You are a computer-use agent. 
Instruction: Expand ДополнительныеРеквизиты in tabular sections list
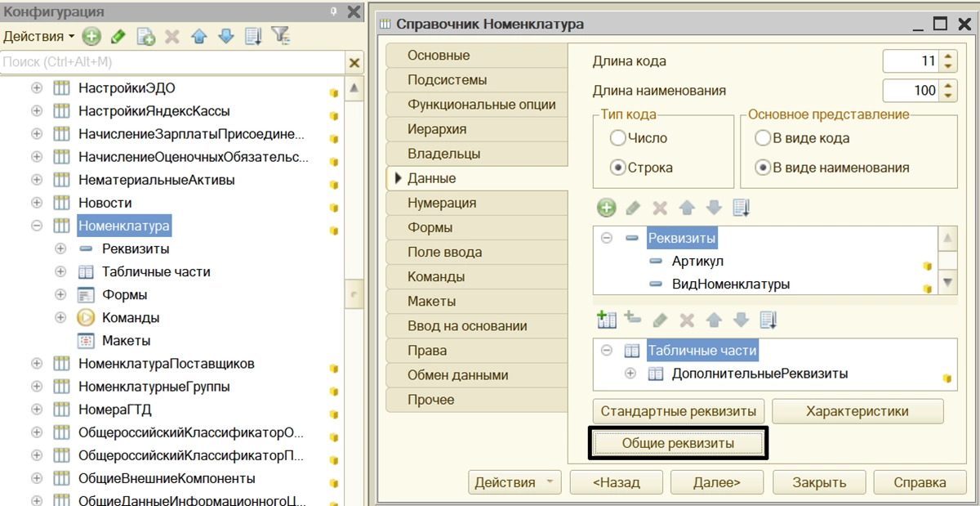click(x=630, y=374)
